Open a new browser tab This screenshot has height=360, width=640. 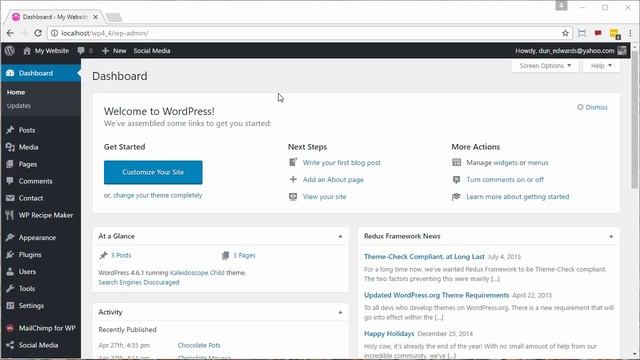pyautogui.click(x=114, y=17)
